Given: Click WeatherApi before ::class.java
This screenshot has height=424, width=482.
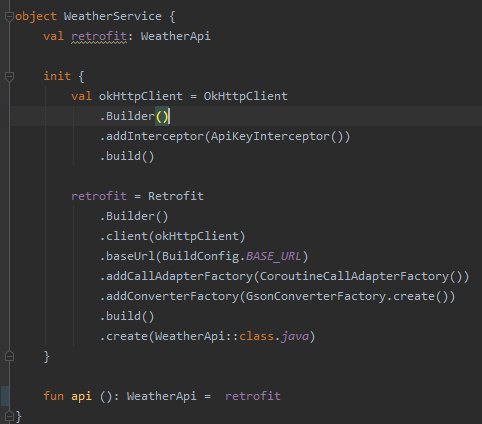Looking at the screenshot, I should (x=189, y=336).
